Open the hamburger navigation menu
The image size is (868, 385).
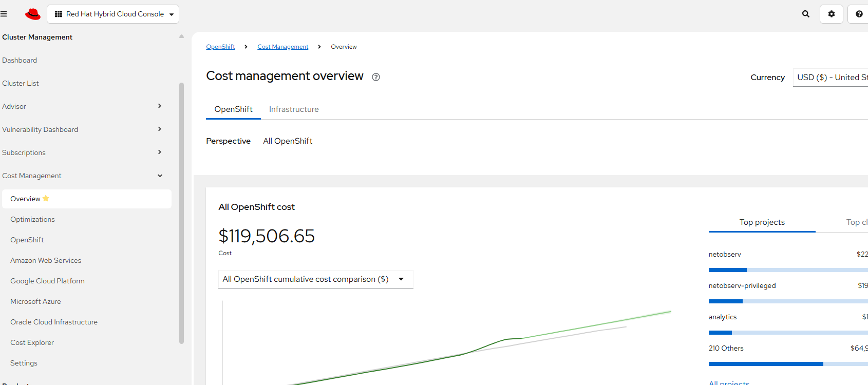tap(4, 14)
